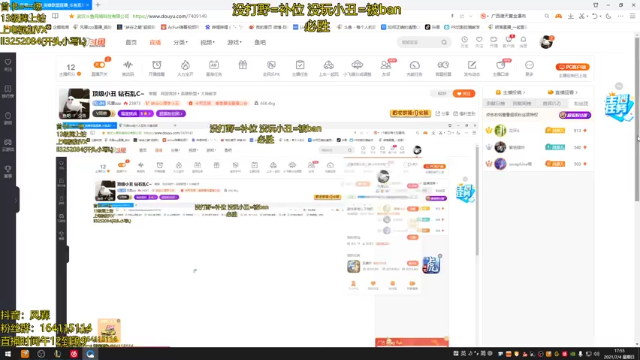Image resolution: width=640 pixels, height=360 pixels.
Task: Open the AB task calendar tool
Action: click(x=214, y=67)
